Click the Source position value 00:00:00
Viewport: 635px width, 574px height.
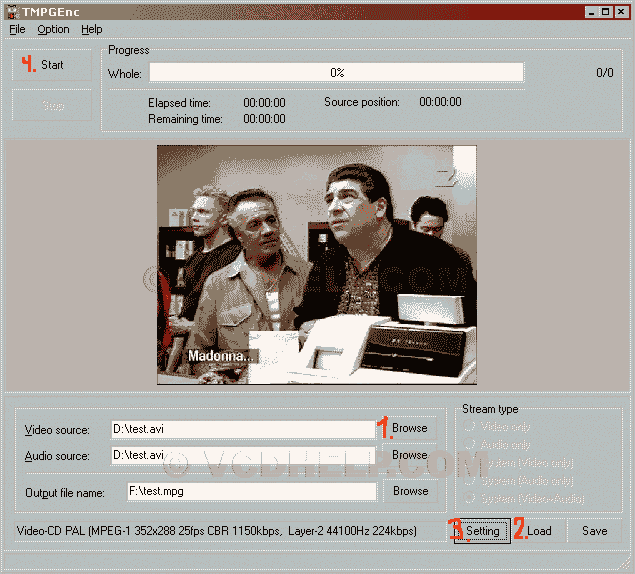(x=440, y=102)
